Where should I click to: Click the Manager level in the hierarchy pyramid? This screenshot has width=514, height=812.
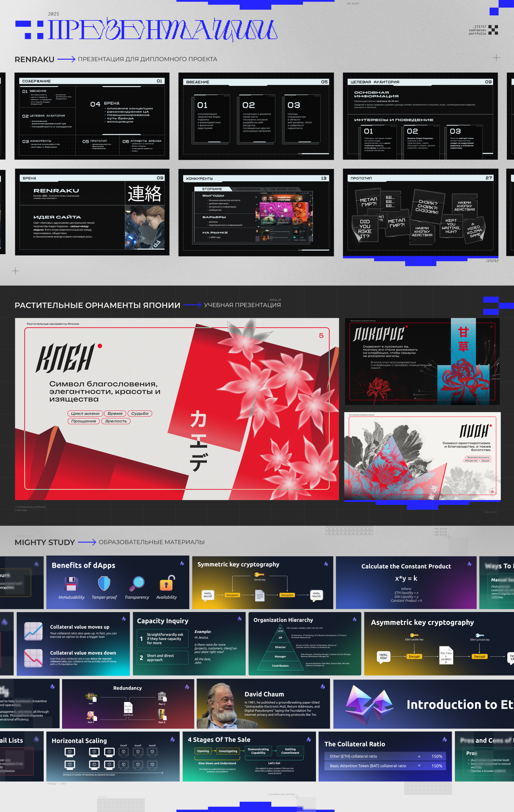[x=280, y=657]
